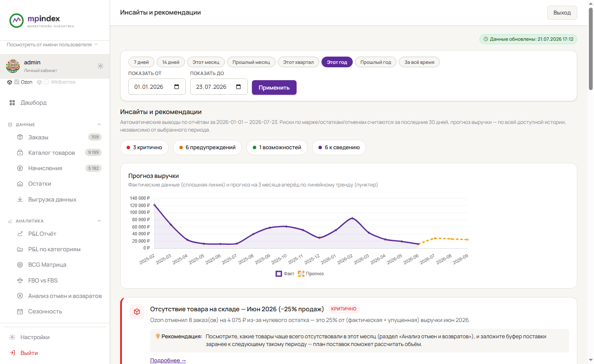Filter insights by 3 критично

pos(144,147)
